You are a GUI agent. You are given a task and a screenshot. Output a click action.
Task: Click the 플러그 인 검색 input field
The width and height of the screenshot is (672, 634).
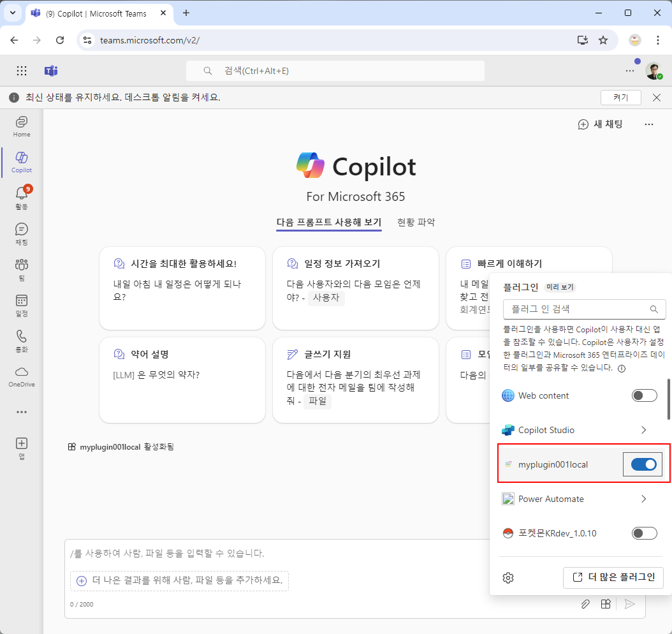[584, 309]
